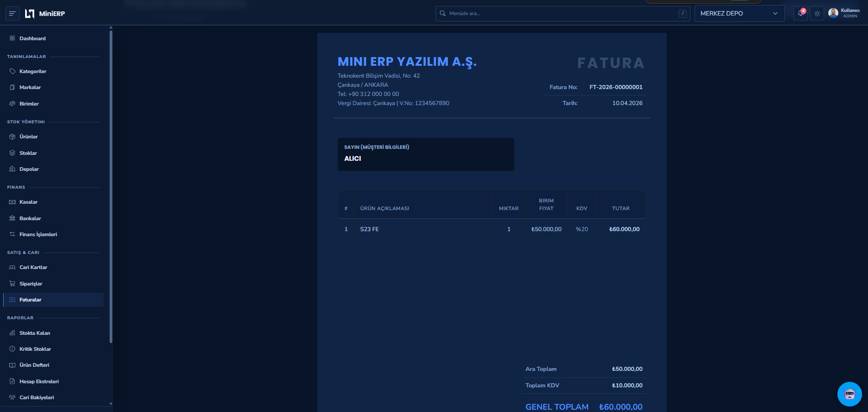This screenshot has height=412, width=868.
Task: Click the sidebar vertical scrollbar
Action: 111,186
